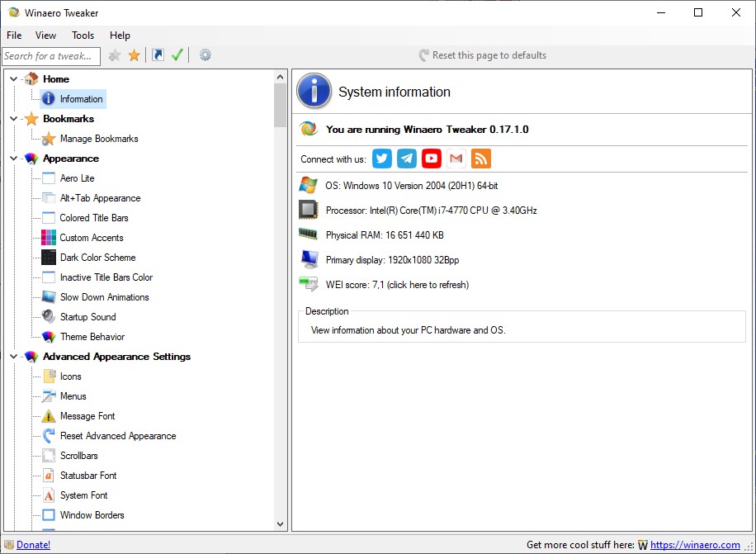Click the blue arrow shortcut toolbar icon
The image size is (756, 554).
click(x=158, y=55)
